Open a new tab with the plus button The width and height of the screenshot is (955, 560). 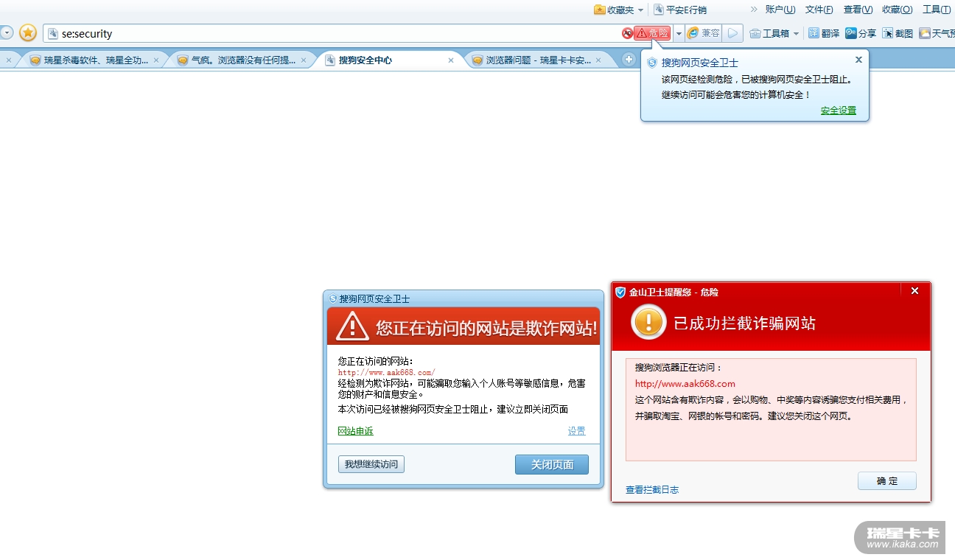629,60
